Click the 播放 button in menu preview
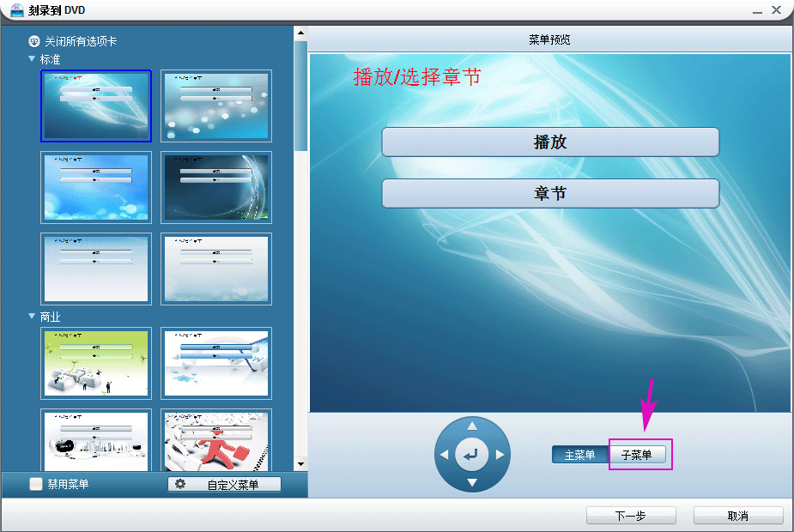 549,142
